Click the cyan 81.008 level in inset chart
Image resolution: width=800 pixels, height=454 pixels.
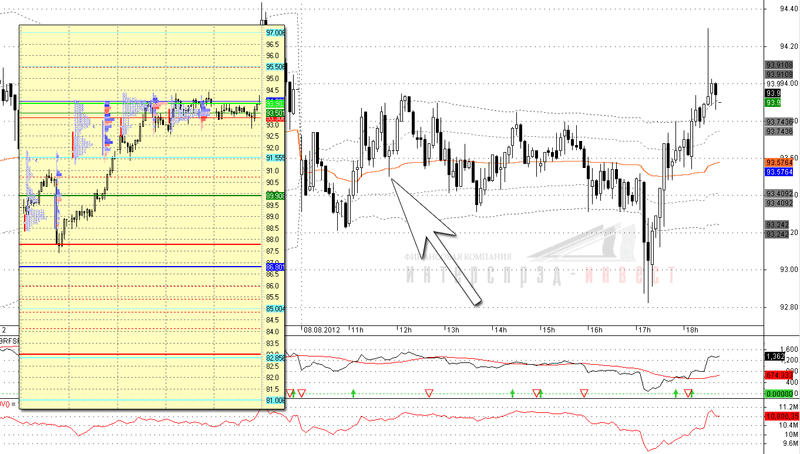pyautogui.click(x=275, y=400)
